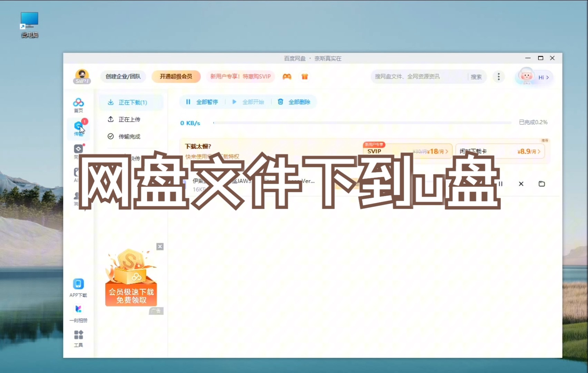Viewport: 588px width, 373px height.
Task: Open the 闲时下载卡 ¥8.9/月 offer
Action: (x=500, y=151)
